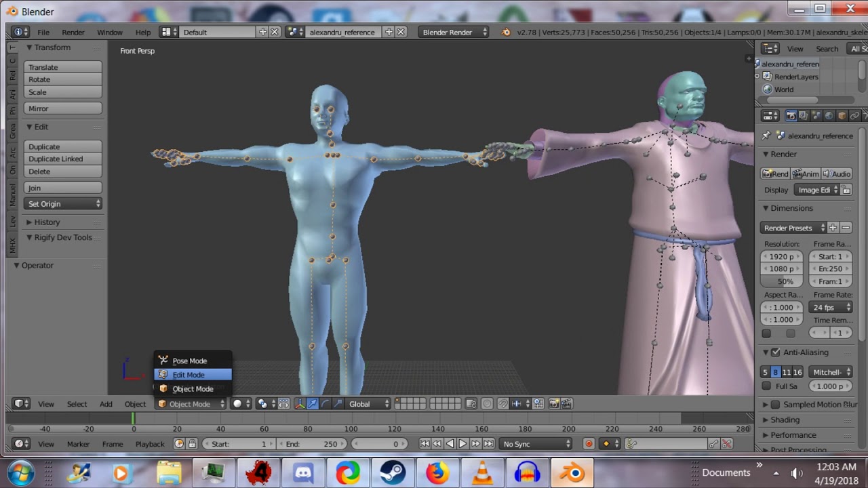This screenshot has height=488, width=868.
Task: Open the Global orientation dropdown
Action: [368, 404]
